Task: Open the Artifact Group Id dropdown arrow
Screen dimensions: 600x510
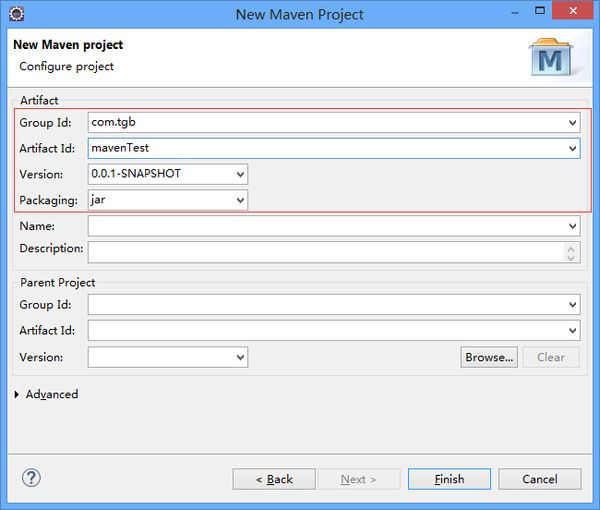Action: click(x=572, y=123)
